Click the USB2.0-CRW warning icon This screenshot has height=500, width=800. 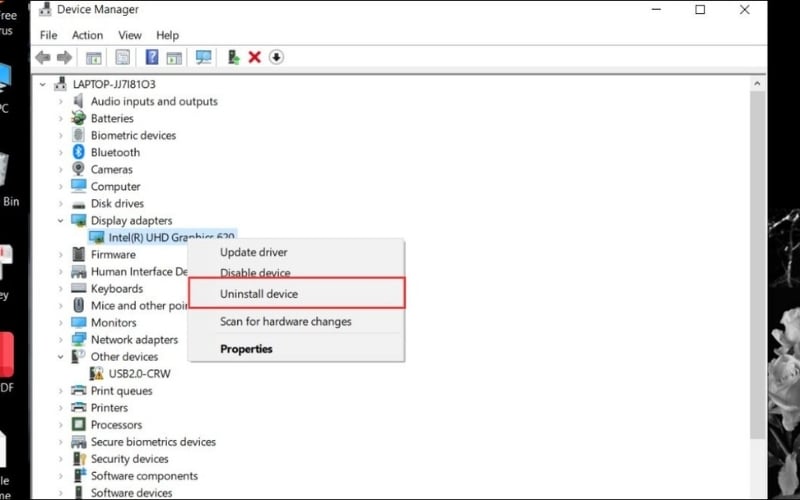pos(96,373)
